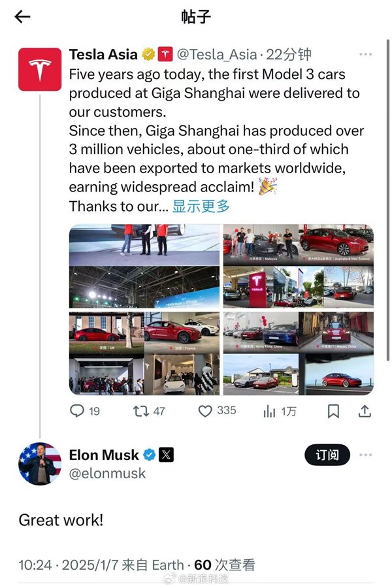Click the vertical scrollbar on the right edge

click(x=388, y=199)
